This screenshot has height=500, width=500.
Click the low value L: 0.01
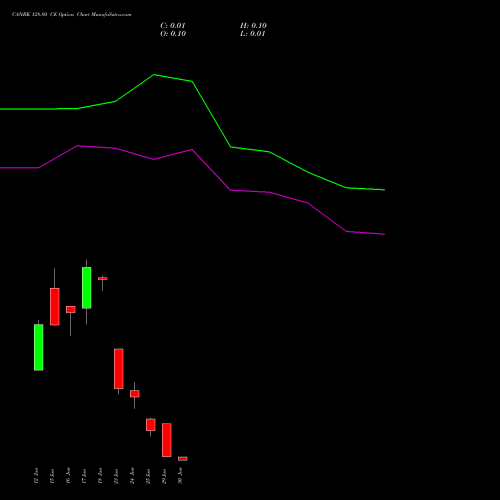point(253,34)
